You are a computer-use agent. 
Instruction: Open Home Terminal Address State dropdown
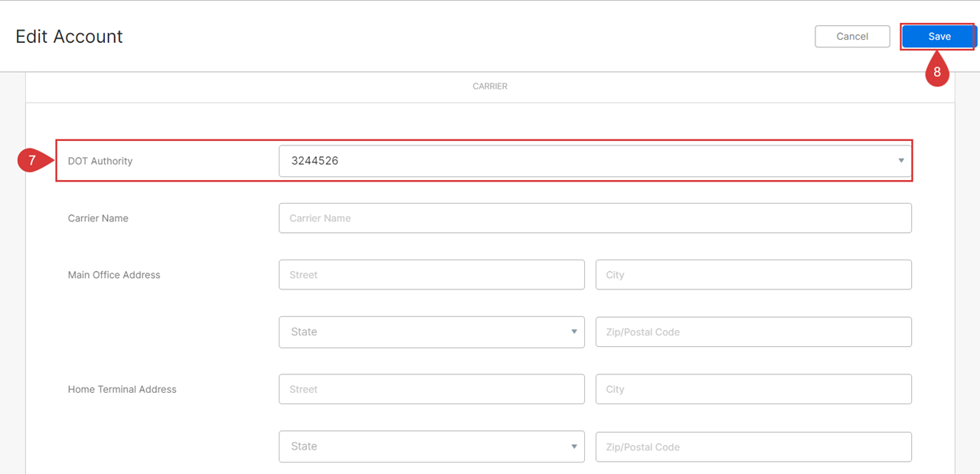(432, 446)
